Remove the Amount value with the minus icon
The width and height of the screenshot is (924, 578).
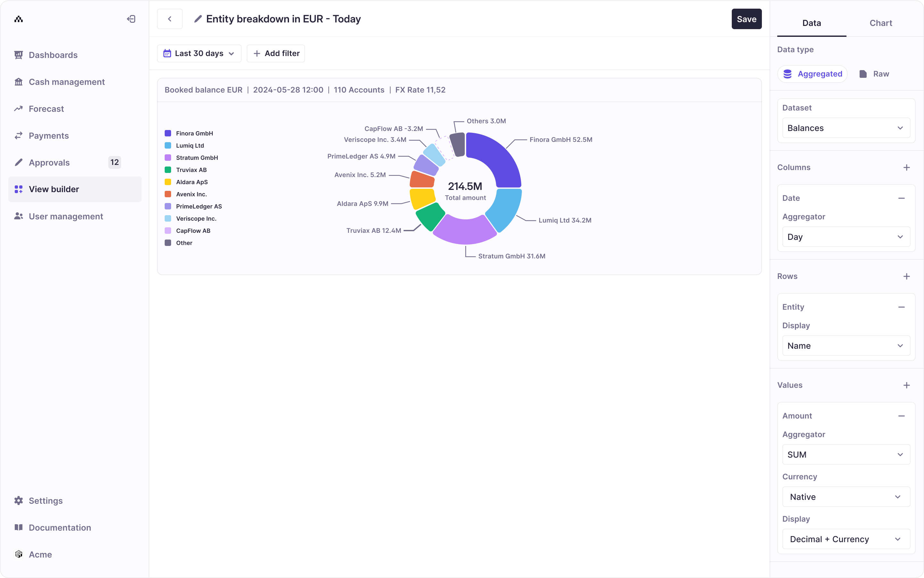902,416
